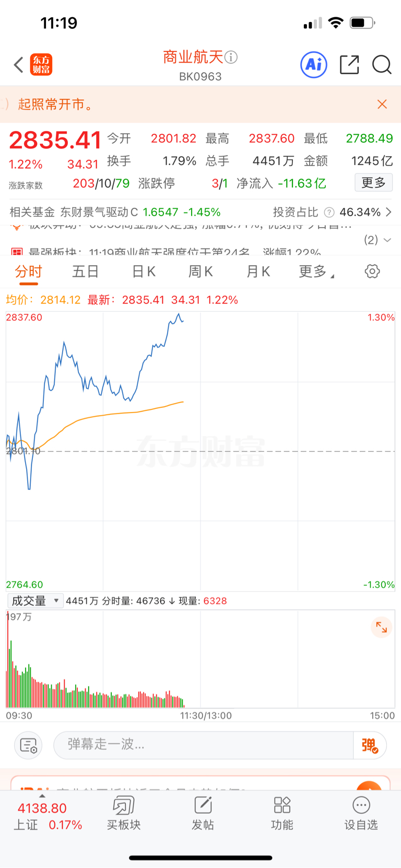Tap the info icon beside 商业航天

point(231,57)
